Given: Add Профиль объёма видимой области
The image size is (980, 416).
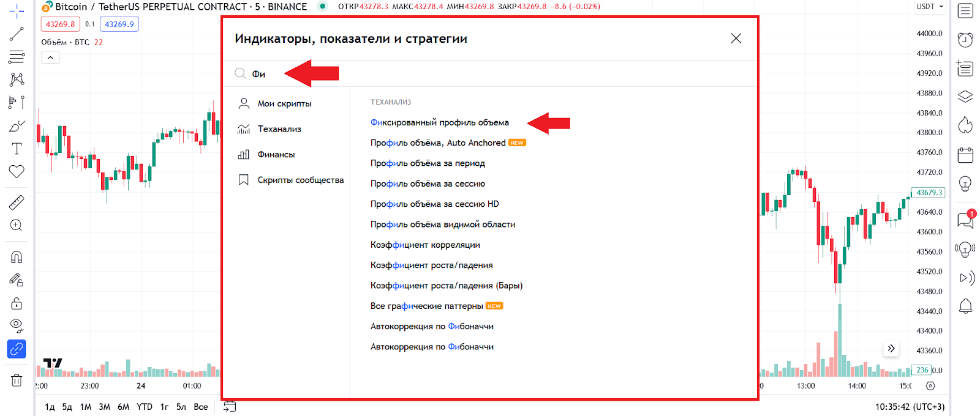Looking at the screenshot, I should tap(443, 225).
